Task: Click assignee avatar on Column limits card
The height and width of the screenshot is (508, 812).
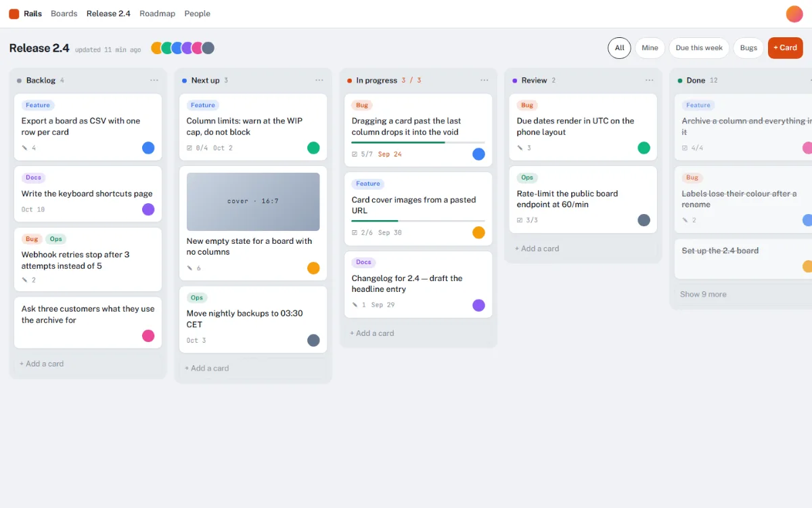Action: (313, 148)
